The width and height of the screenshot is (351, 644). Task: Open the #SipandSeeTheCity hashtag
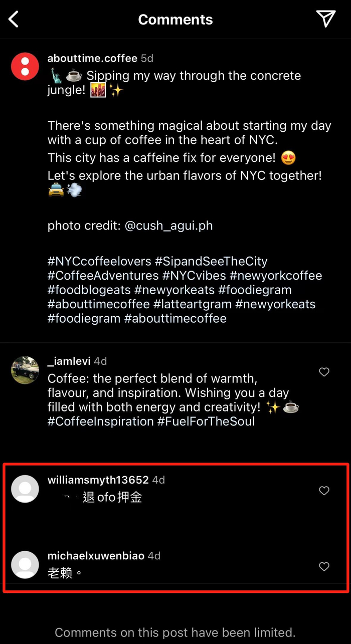pyautogui.click(x=211, y=262)
